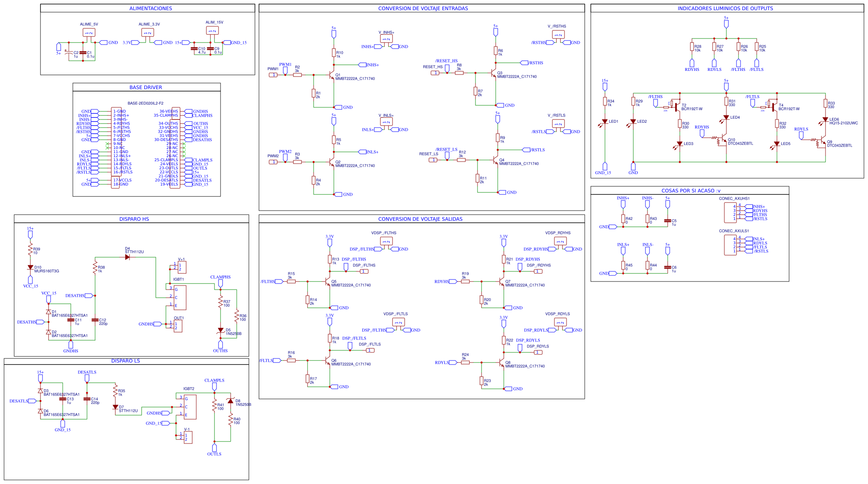Click the CONEC_AXUHS1 connector symbol
This screenshot has width=868, height=484.
pos(730,212)
